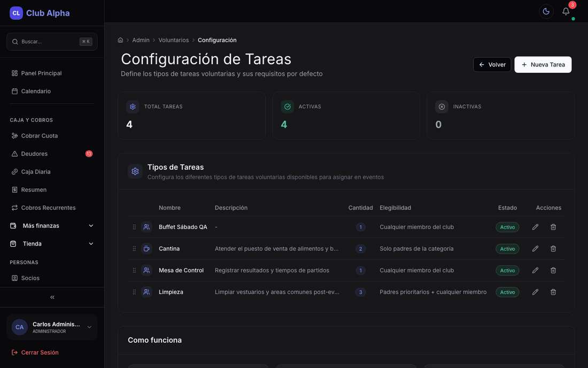The width and height of the screenshot is (588, 368).
Task: Click 'Padres prioritarios + cualquier miembro' cell
Action: (x=433, y=292)
